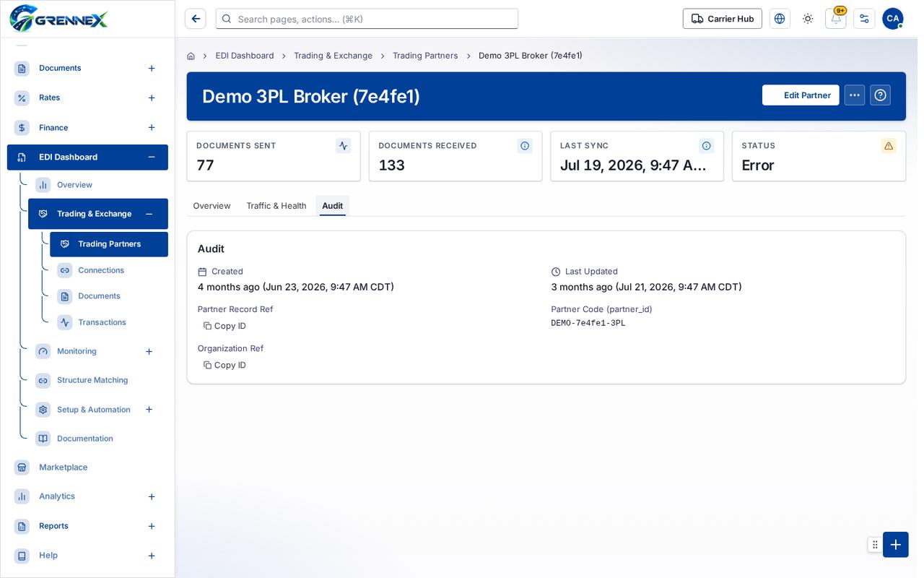The image size is (924, 578).
Task: Switch to the Overview tab
Action: pos(212,206)
